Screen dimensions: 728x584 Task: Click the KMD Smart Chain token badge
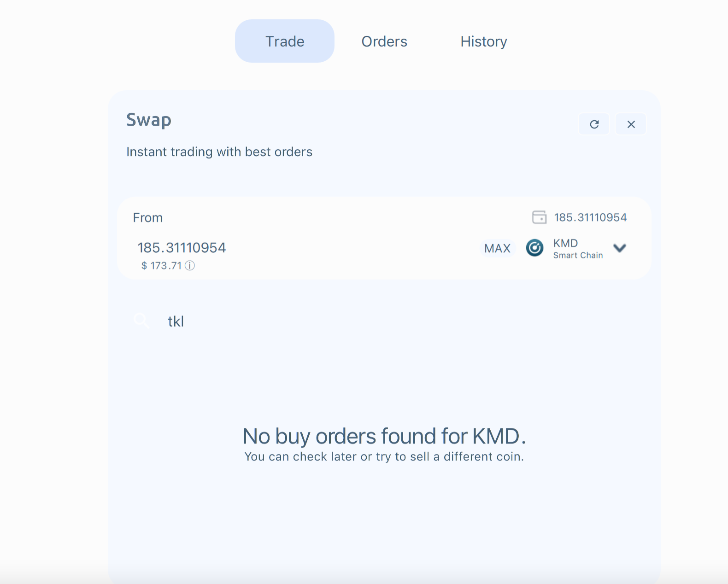tap(577, 248)
